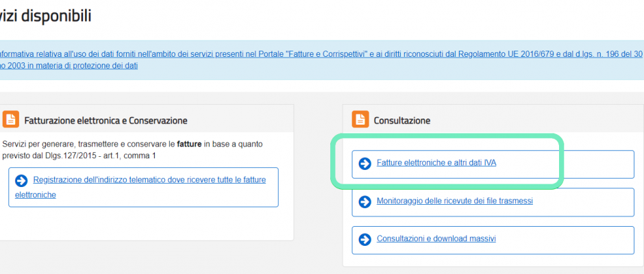Click the Fatturazione elettronica e Conservazione heading

point(106,121)
